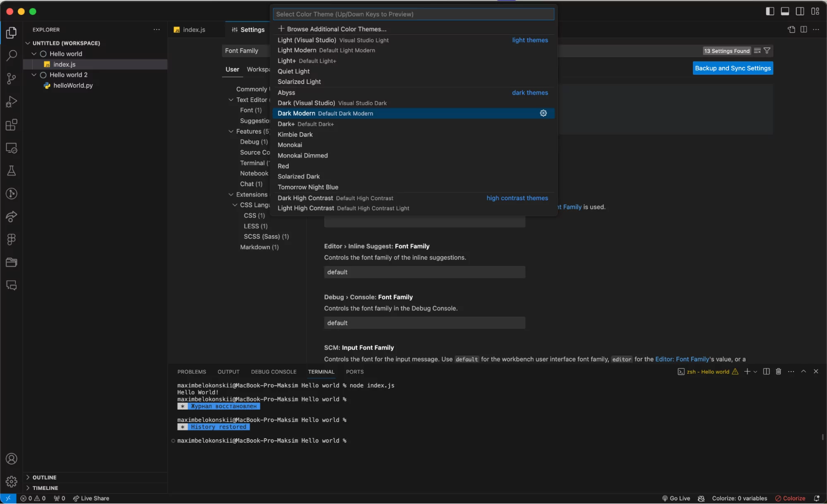Image resolution: width=827 pixels, height=504 pixels.
Task: Switch to the DEBUG CONSOLE tab
Action: pyautogui.click(x=273, y=372)
